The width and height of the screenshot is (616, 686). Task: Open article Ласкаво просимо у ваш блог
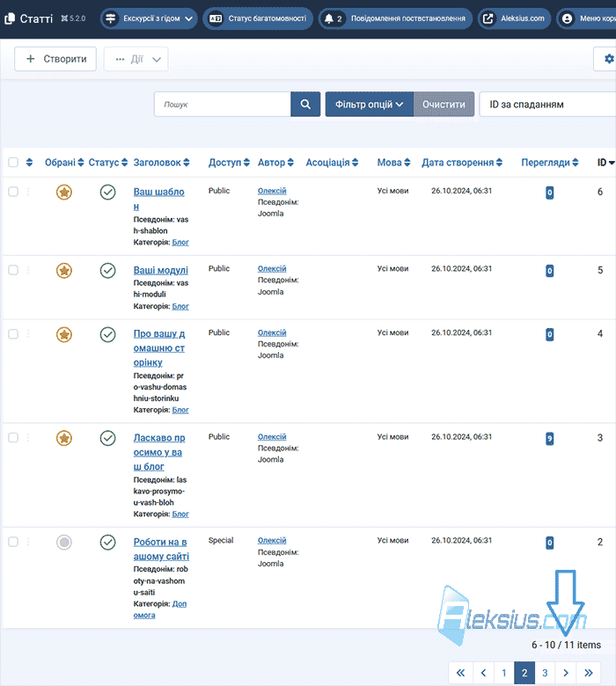(159, 452)
